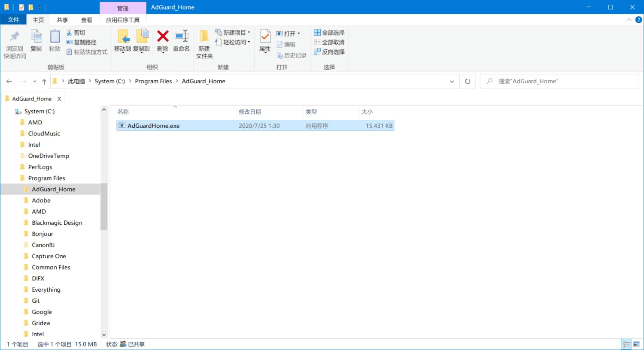Pin to Quick Access (固定到快速访问)
This screenshot has height=350, width=644.
click(x=15, y=44)
